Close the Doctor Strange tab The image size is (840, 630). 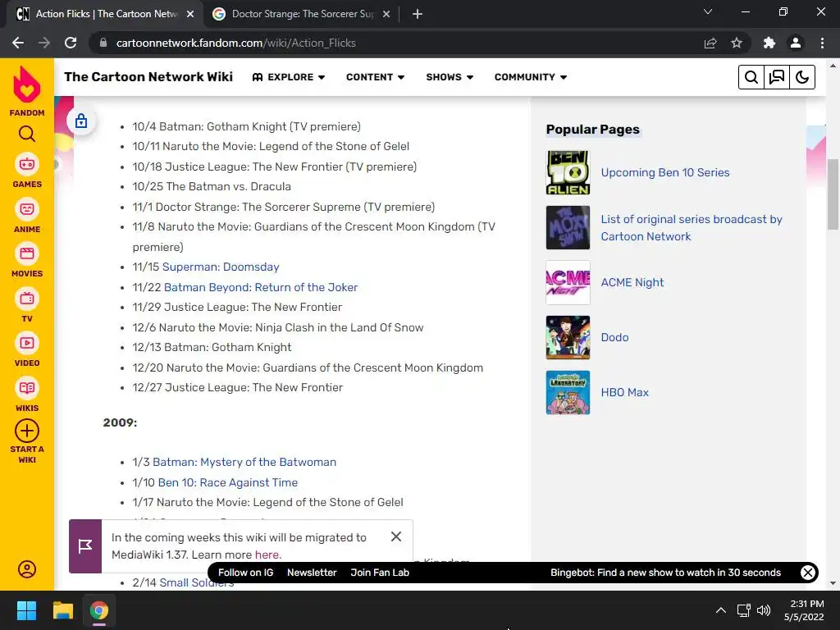click(x=386, y=14)
